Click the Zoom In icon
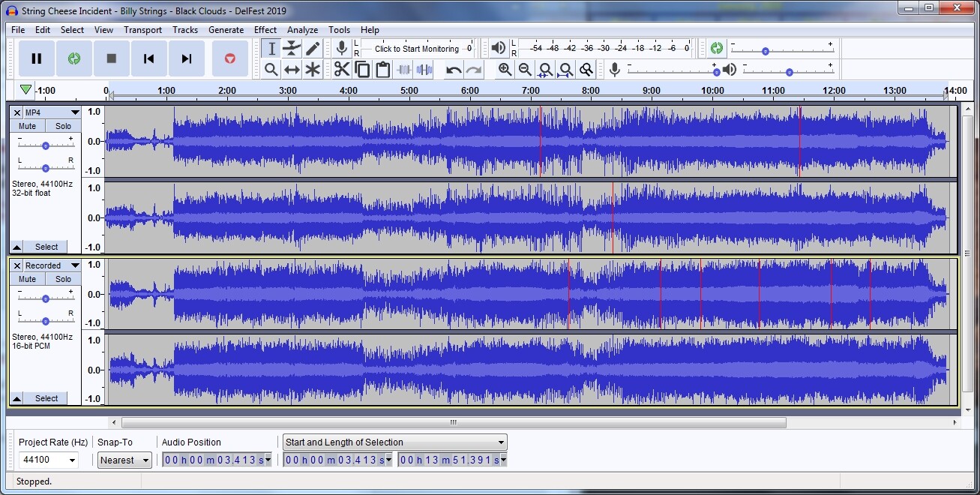The width and height of the screenshot is (980, 495). (505, 70)
